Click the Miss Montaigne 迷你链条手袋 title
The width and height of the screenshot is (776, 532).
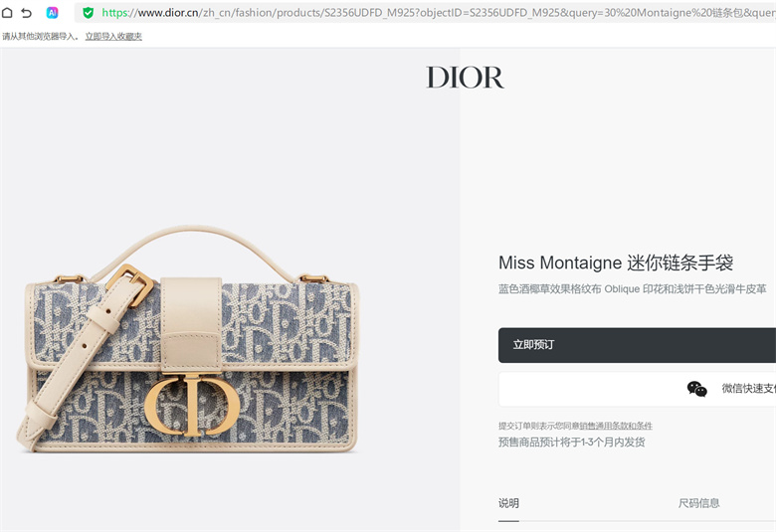pyautogui.click(x=616, y=263)
